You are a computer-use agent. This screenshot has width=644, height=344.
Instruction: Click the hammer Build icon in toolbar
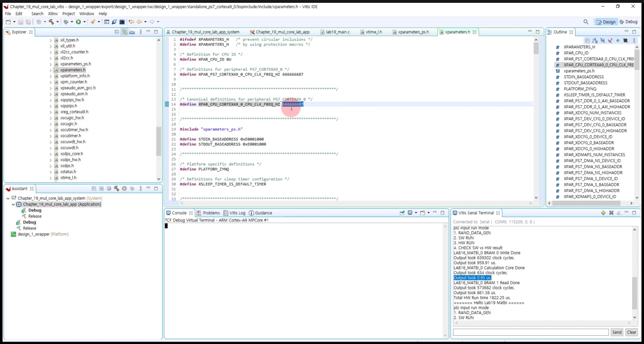tap(51, 22)
